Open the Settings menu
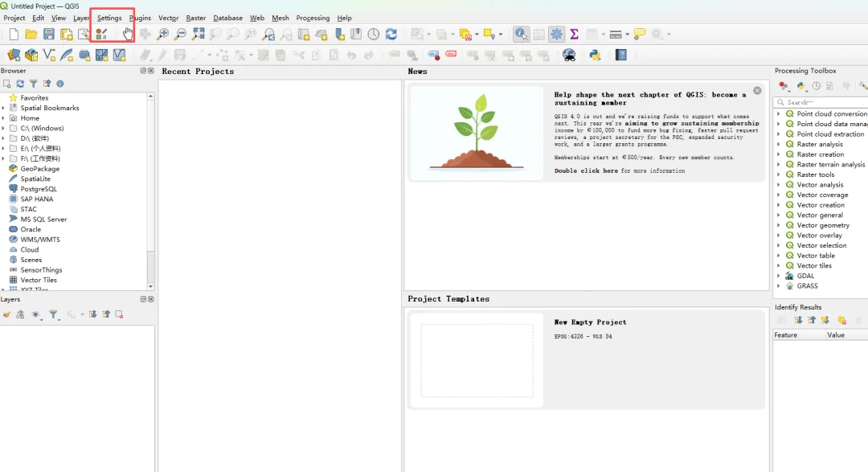This screenshot has width=868, height=472. [x=109, y=18]
